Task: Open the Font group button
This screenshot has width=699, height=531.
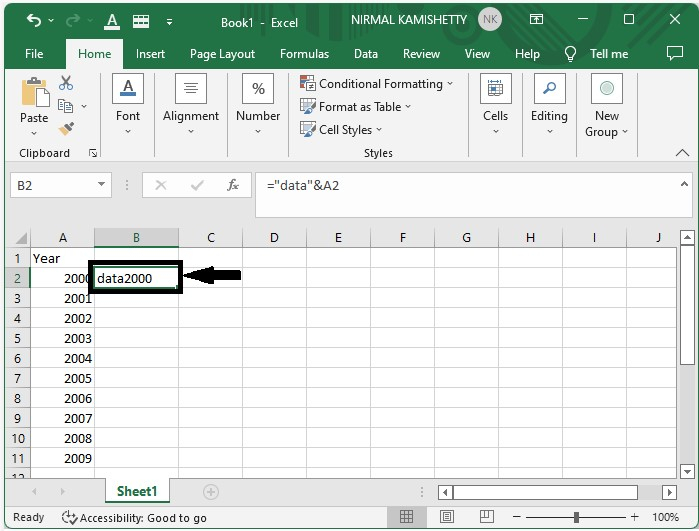Action: pyautogui.click(x=128, y=106)
